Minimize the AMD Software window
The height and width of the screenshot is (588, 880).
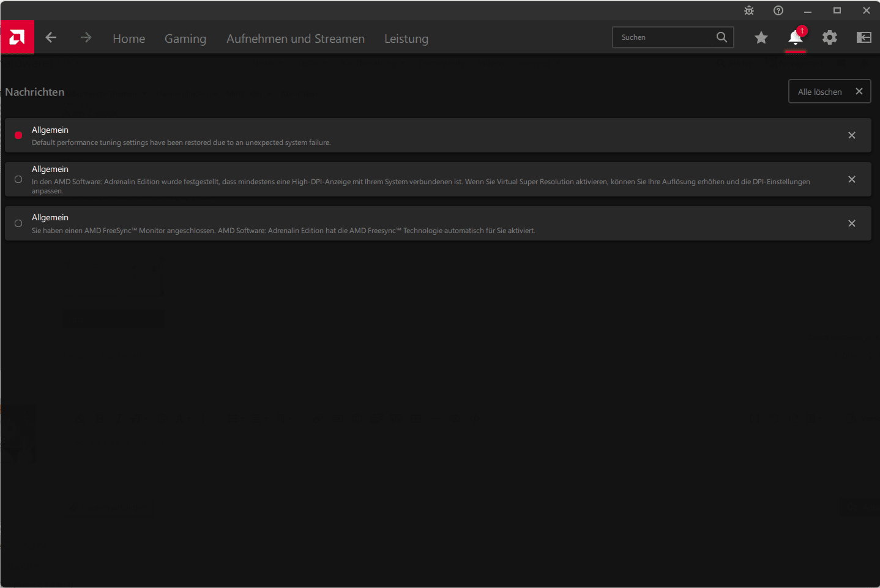pos(808,10)
